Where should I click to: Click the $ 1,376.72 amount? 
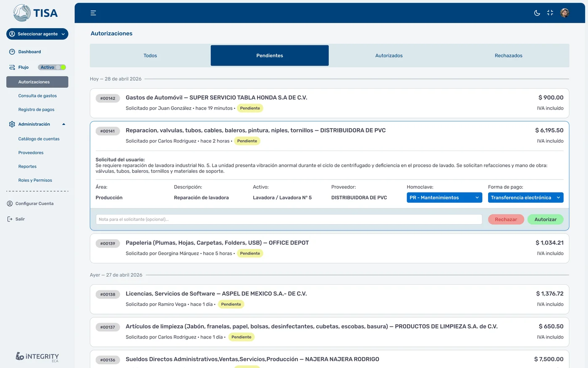tap(550, 294)
